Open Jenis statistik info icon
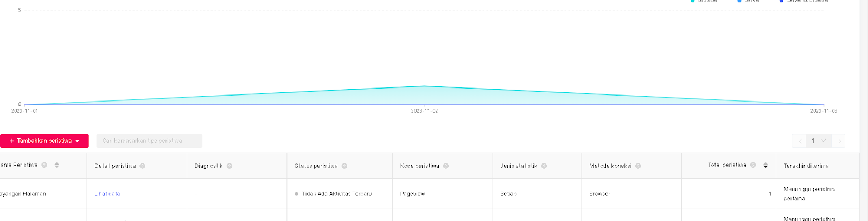The width and height of the screenshot is (868, 221). pyautogui.click(x=544, y=166)
